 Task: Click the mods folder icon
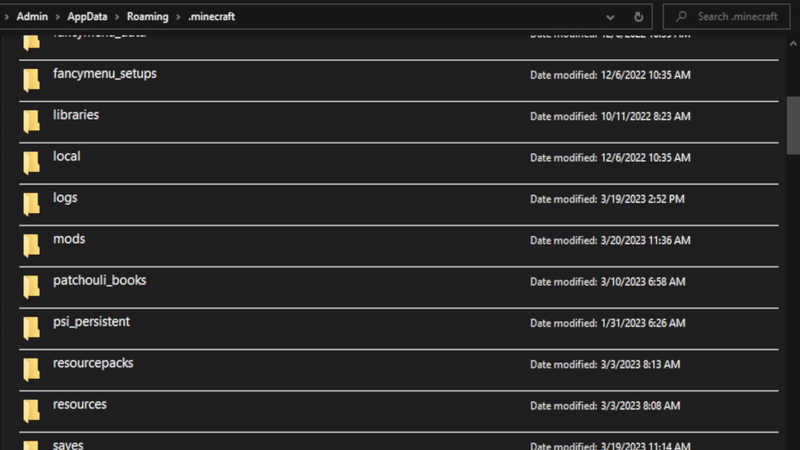pyautogui.click(x=31, y=245)
